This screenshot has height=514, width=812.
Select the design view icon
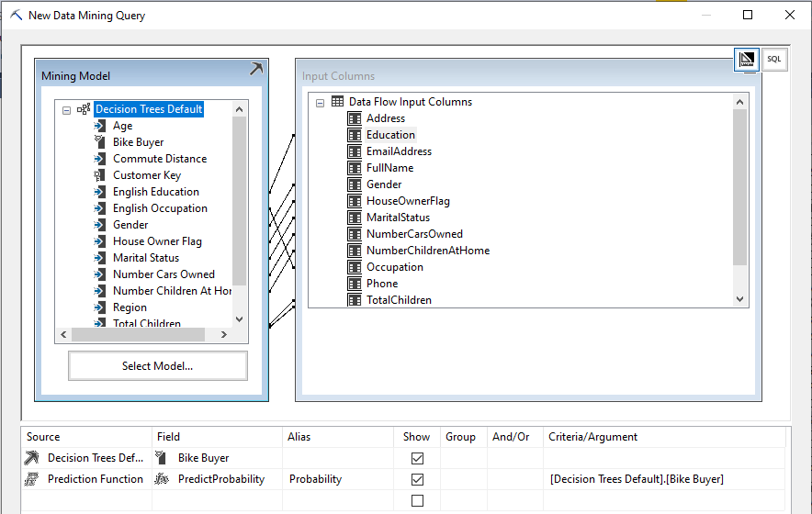click(747, 60)
